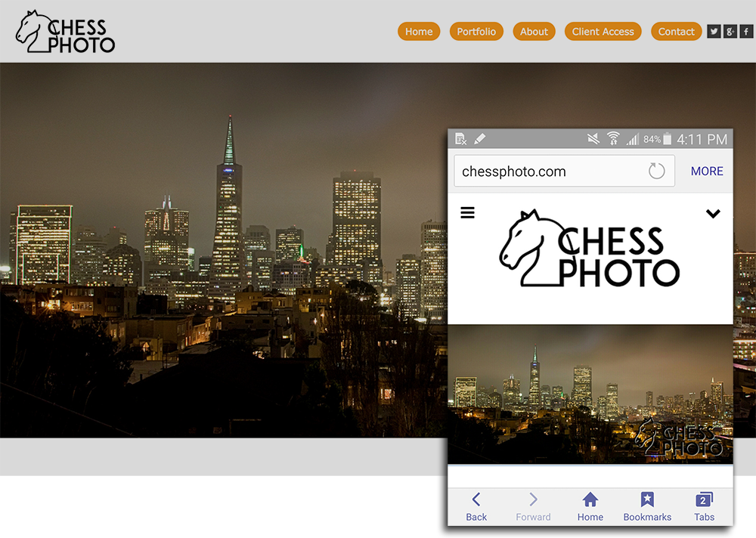Viewport: 756px width, 538px height.
Task: Expand the chevron dropdown beside mobile logo
Action: [713, 213]
